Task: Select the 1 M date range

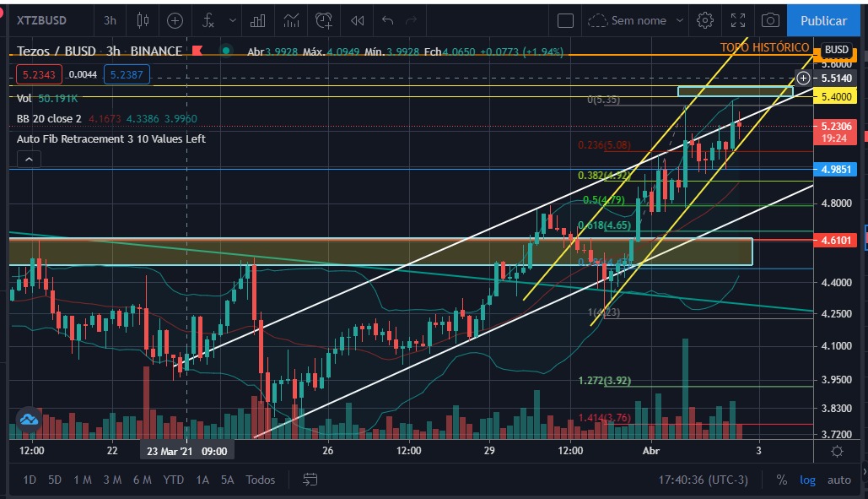Action: coord(83,480)
